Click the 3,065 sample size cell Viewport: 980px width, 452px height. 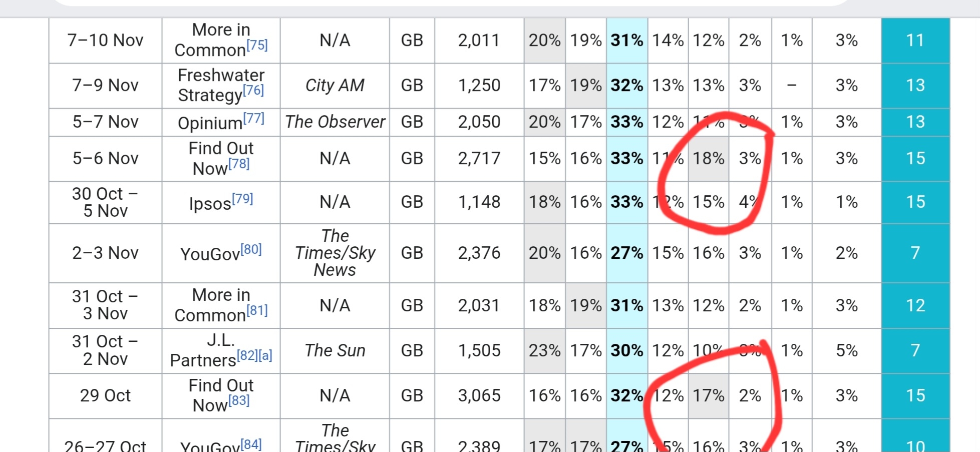click(479, 396)
